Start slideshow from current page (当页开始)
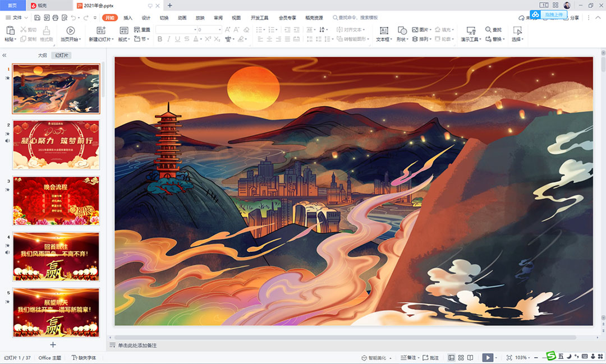The height and width of the screenshot is (364, 606). click(x=70, y=31)
